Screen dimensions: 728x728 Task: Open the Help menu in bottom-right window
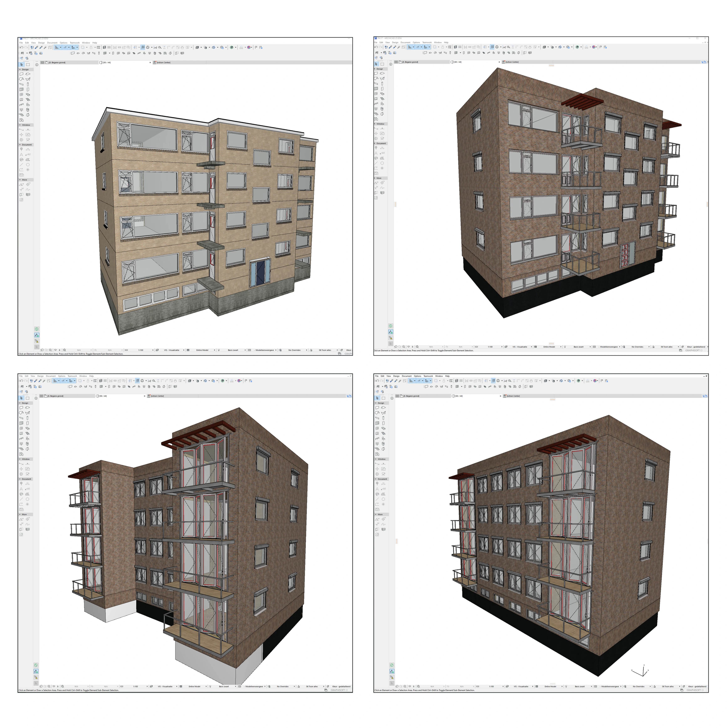coord(447,376)
